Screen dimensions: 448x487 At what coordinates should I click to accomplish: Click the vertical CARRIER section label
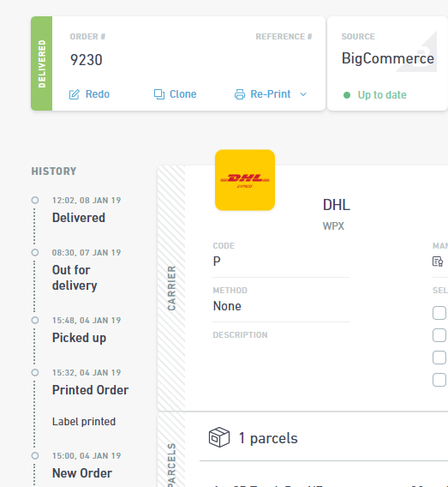pyautogui.click(x=171, y=288)
